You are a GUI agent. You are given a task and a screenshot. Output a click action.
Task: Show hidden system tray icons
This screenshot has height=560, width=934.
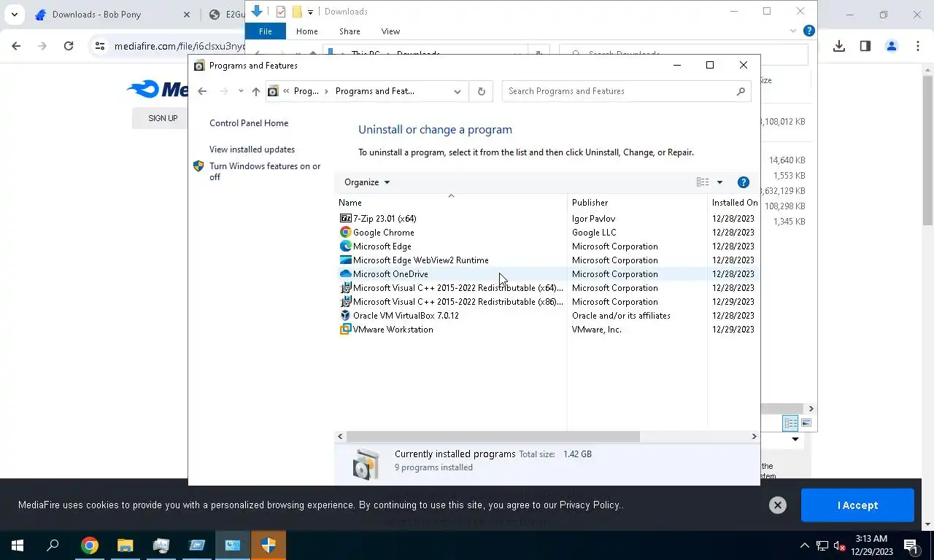pos(805,545)
